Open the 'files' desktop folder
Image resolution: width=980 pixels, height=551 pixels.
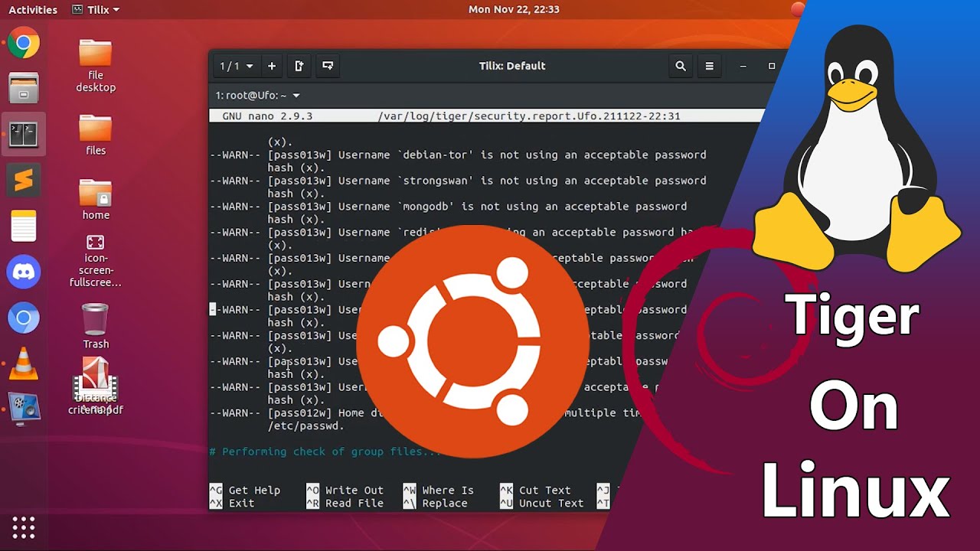pos(96,135)
